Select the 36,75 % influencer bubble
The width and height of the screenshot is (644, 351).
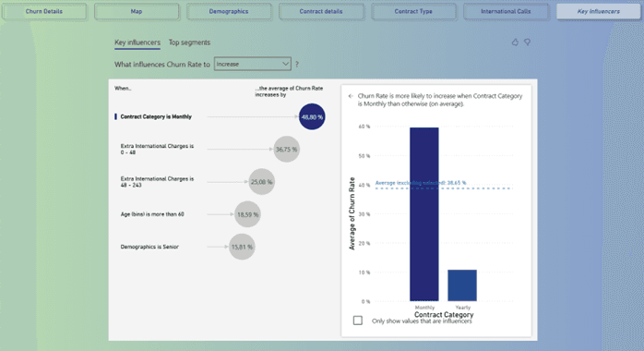[286, 150]
